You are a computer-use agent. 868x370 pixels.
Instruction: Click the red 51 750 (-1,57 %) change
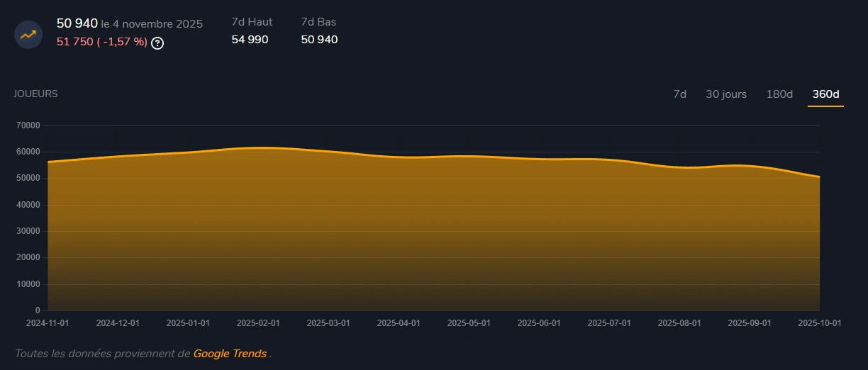click(102, 42)
